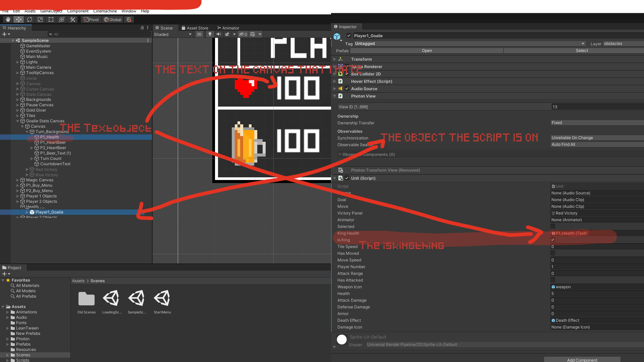Viewport: 644px width, 362px height.
Task: Select the Hand view tool
Action: coord(7,19)
